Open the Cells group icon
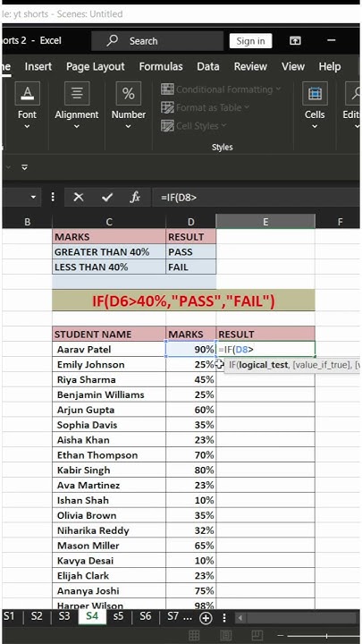The height and width of the screenshot is (644, 362). (x=315, y=93)
